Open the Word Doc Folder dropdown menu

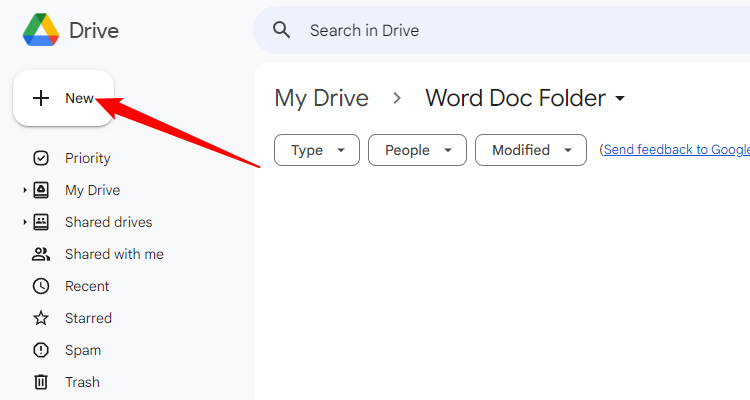click(620, 99)
